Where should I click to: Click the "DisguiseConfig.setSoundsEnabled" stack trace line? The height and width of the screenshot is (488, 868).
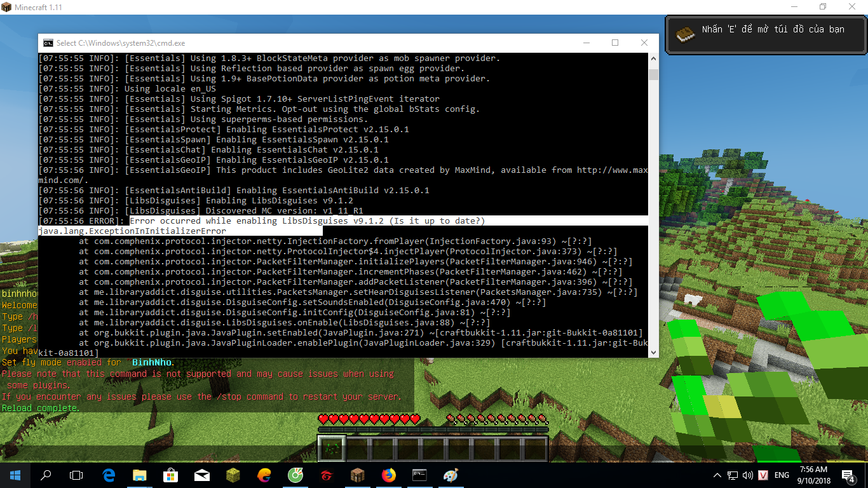(x=313, y=302)
